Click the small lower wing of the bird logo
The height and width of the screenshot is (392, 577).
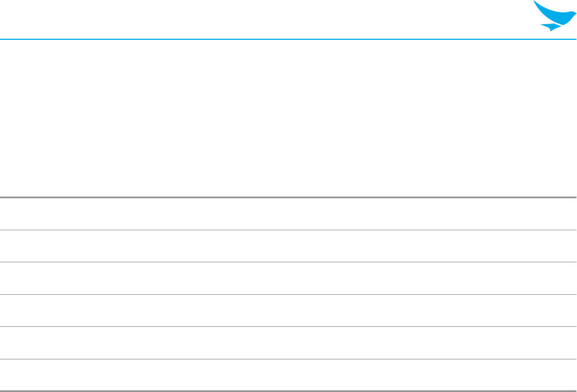(x=551, y=27)
